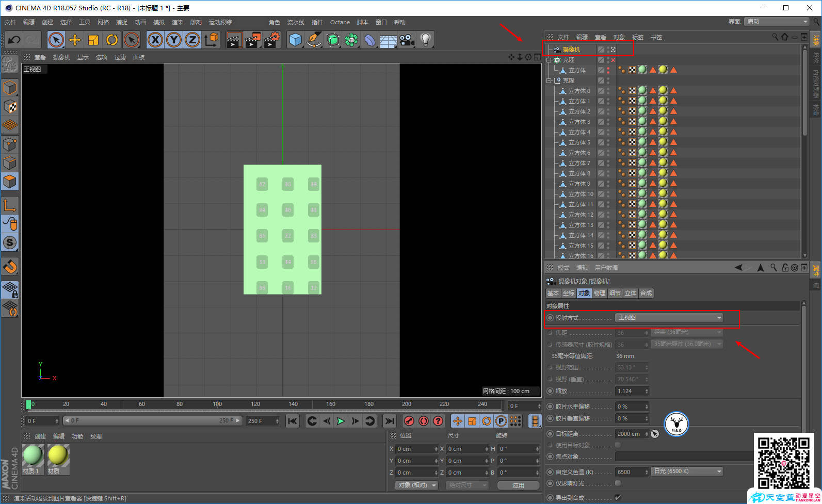Open the MoGraph cloner flower icon
This screenshot has height=504, width=822.
351,40
